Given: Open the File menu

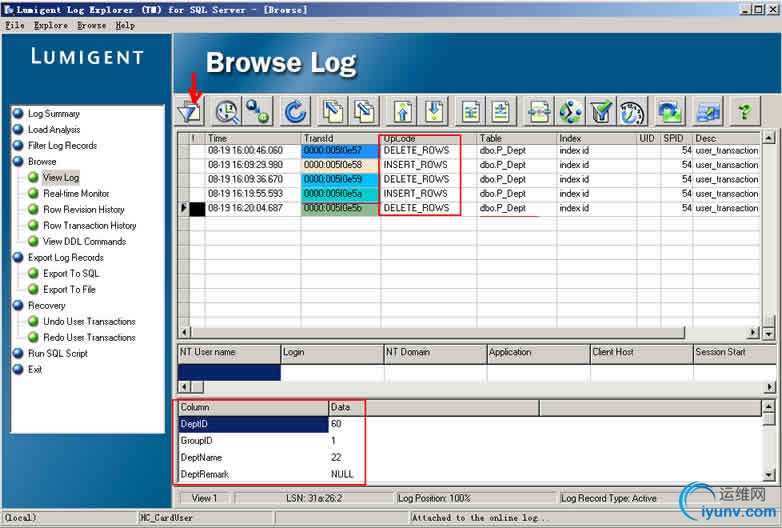Looking at the screenshot, I should click(14, 25).
